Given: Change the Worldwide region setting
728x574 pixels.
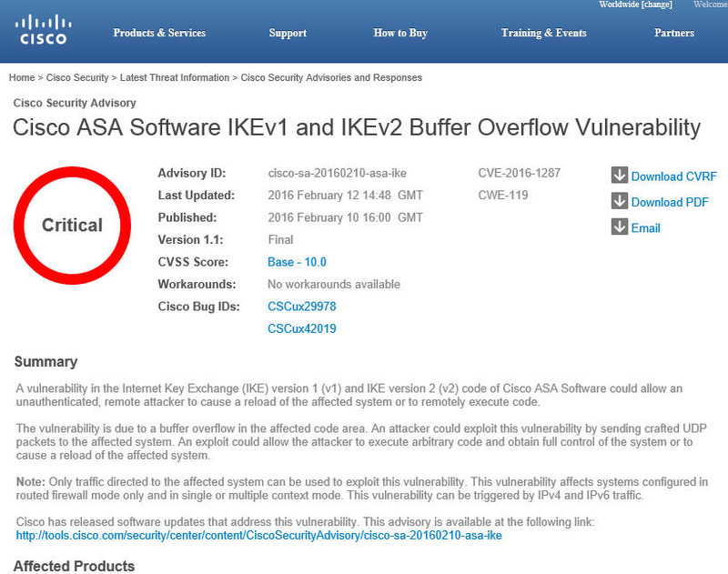Looking at the screenshot, I should point(656,5).
